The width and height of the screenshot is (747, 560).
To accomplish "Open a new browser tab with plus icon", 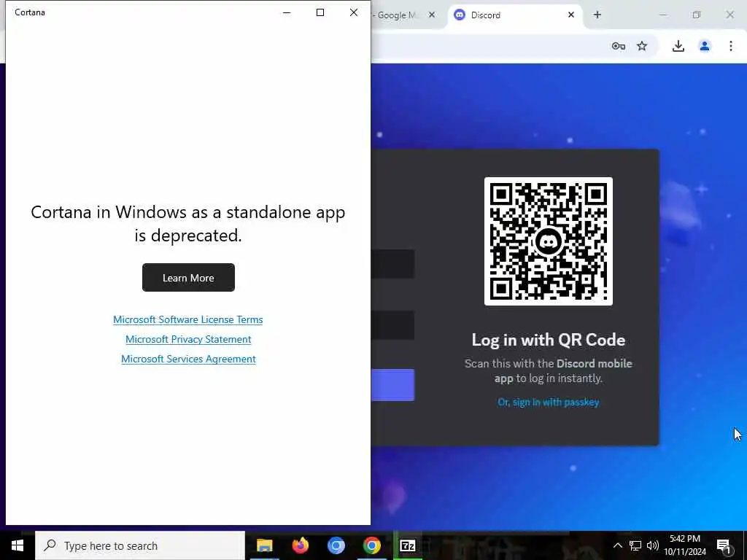I will (597, 15).
